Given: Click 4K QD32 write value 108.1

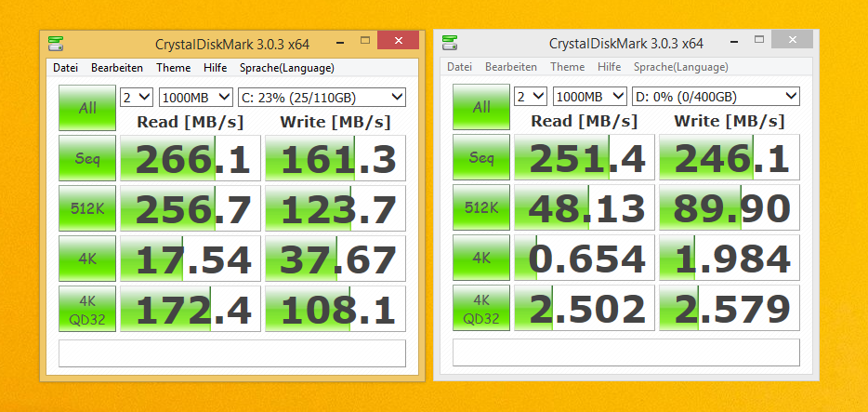Looking at the screenshot, I should (x=335, y=309).
